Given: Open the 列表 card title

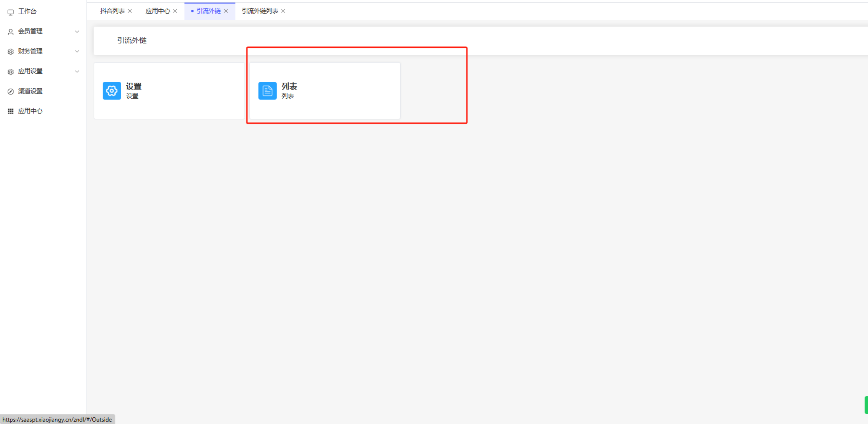Looking at the screenshot, I should (x=289, y=87).
